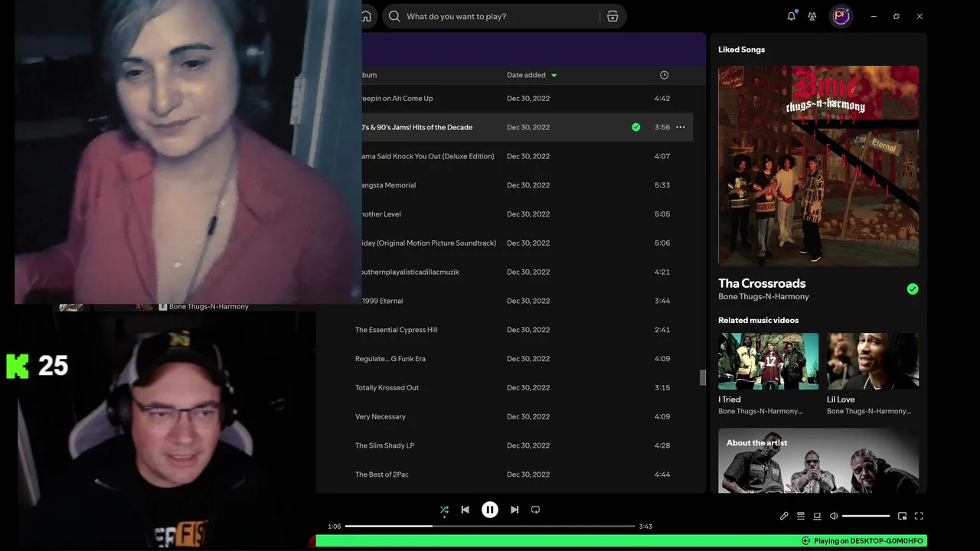Enter full screen mode icon
The width and height of the screenshot is (980, 551).
click(x=919, y=516)
